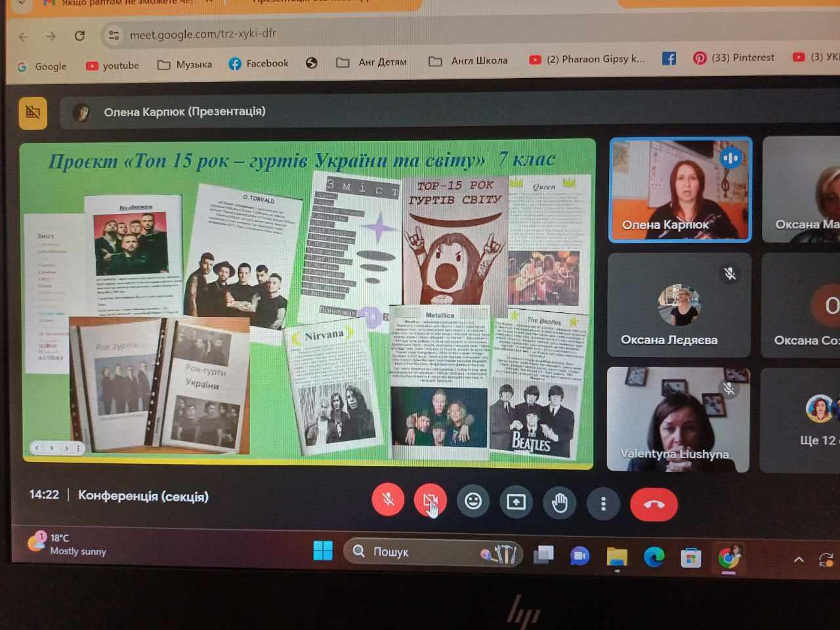Open Microsoft Store from the taskbar
The height and width of the screenshot is (630, 840).
pos(690,558)
